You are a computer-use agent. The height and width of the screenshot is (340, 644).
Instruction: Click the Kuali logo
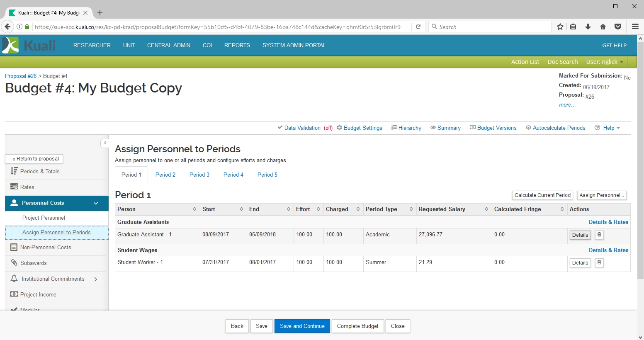(x=29, y=45)
